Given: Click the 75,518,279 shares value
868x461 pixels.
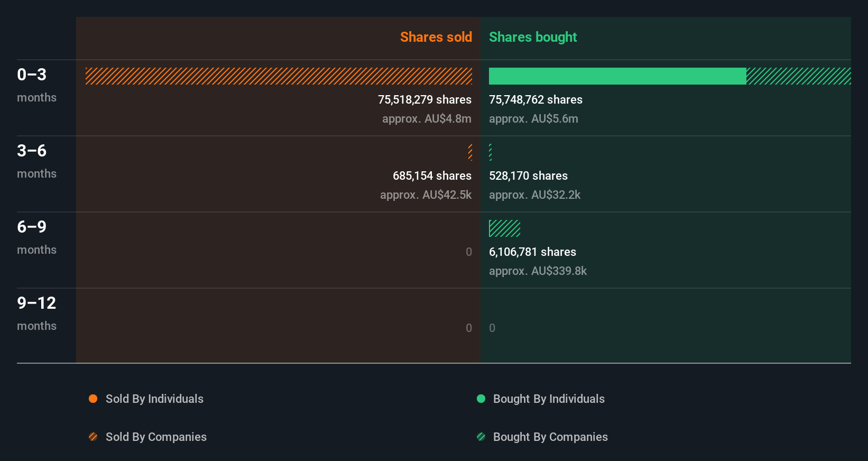Looking at the screenshot, I should pos(424,99).
